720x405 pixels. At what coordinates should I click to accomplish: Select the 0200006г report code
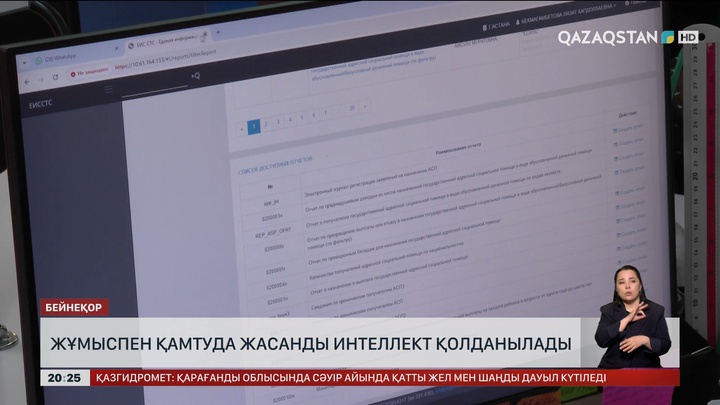point(274,248)
